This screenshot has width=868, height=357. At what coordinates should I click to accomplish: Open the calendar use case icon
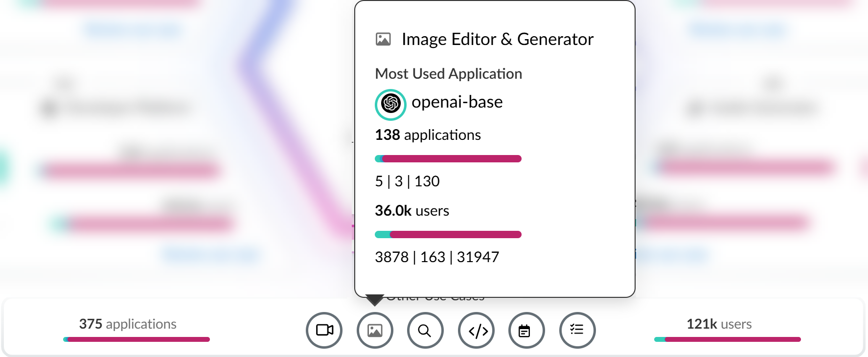pos(526,330)
